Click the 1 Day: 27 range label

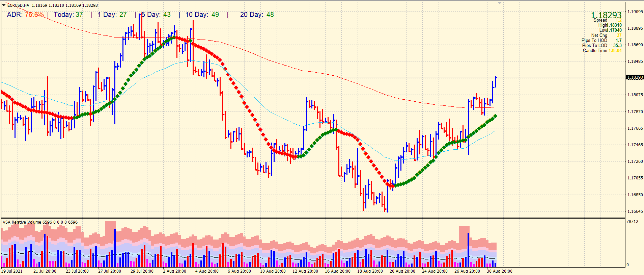112,15
